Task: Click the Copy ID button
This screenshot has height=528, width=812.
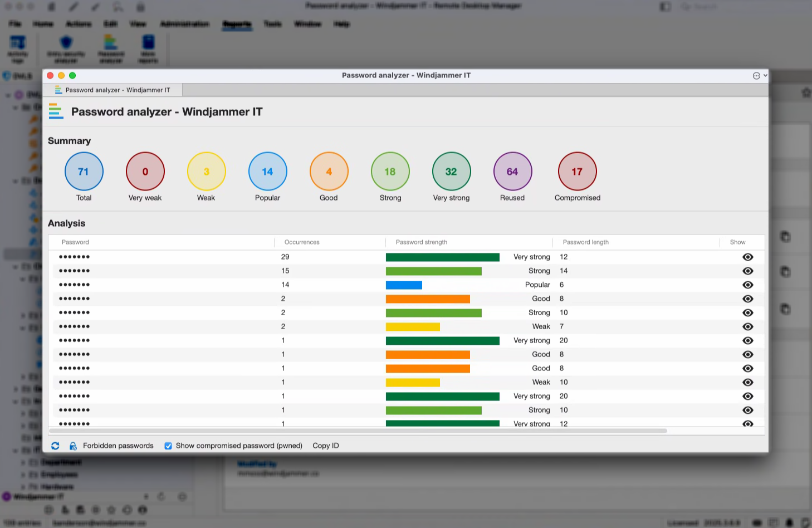Action: click(325, 446)
